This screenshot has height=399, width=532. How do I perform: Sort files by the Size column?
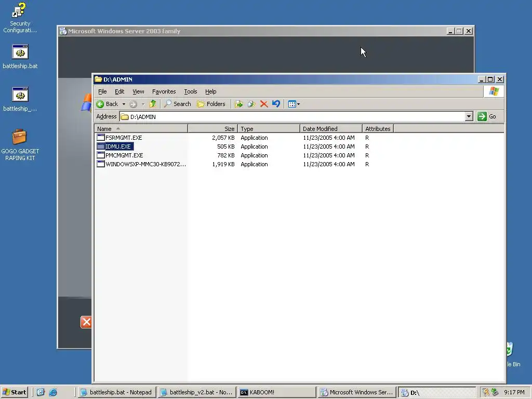[212, 129]
